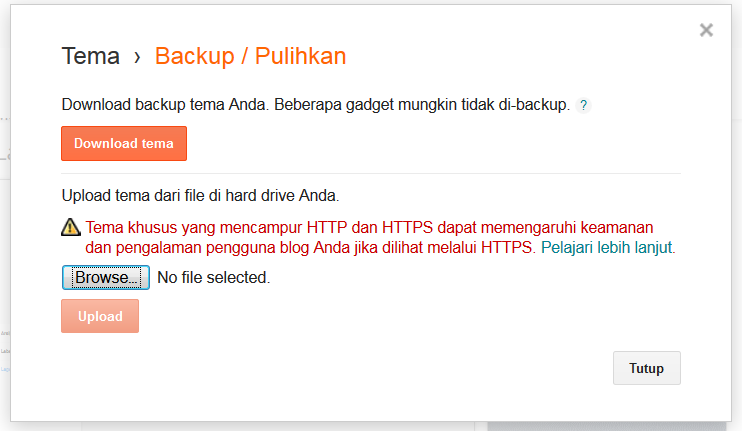Screen dimensions: 742x431
Task: Click the breadcrumb arrow separator after Tema
Action: [137, 57]
